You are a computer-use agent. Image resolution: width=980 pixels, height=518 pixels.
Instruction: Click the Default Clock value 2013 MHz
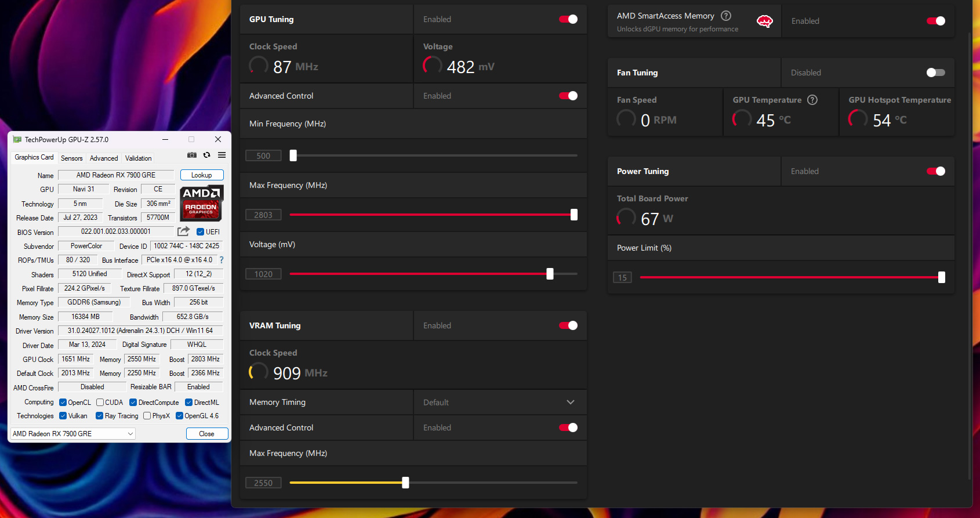click(76, 373)
